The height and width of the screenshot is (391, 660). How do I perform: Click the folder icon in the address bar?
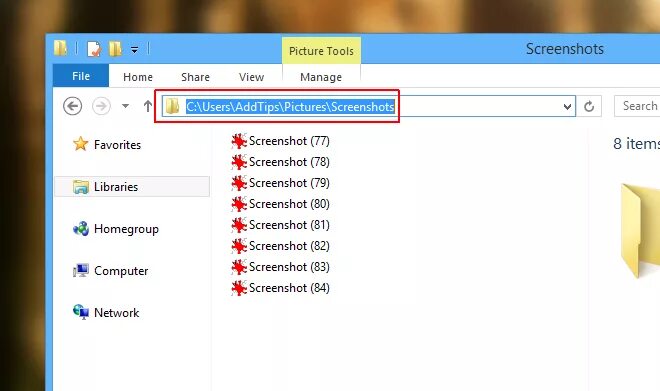pyautogui.click(x=173, y=106)
